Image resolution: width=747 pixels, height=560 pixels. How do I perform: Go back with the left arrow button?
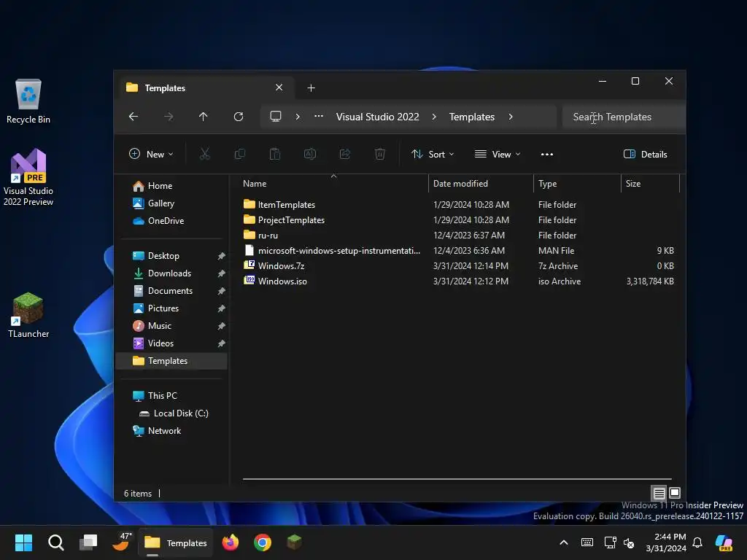pyautogui.click(x=133, y=117)
